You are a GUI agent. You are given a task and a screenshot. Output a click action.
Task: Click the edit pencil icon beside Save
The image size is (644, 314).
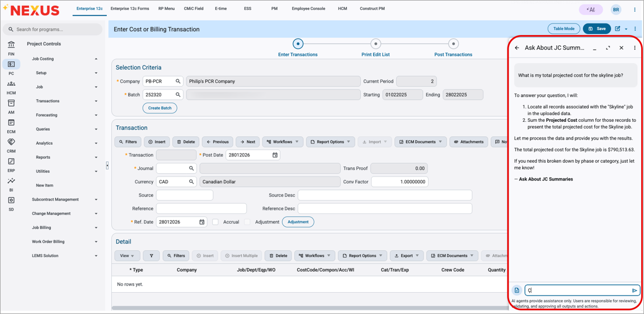click(x=617, y=28)
